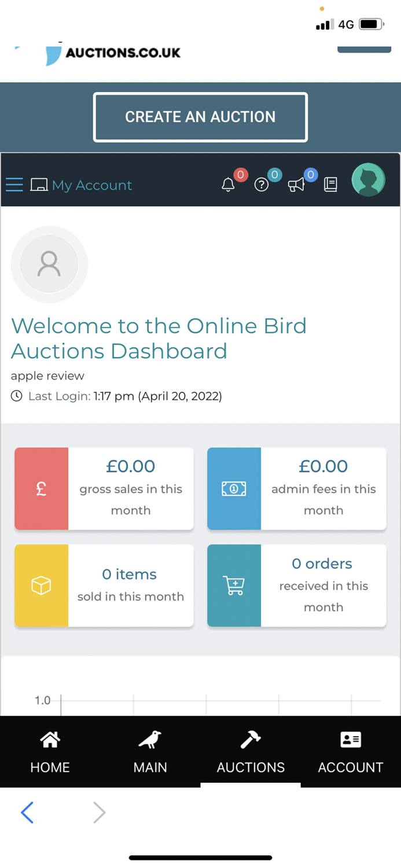Click the box icon for items sold
Screen dimensions: 401x868
[x=41, y=586]
